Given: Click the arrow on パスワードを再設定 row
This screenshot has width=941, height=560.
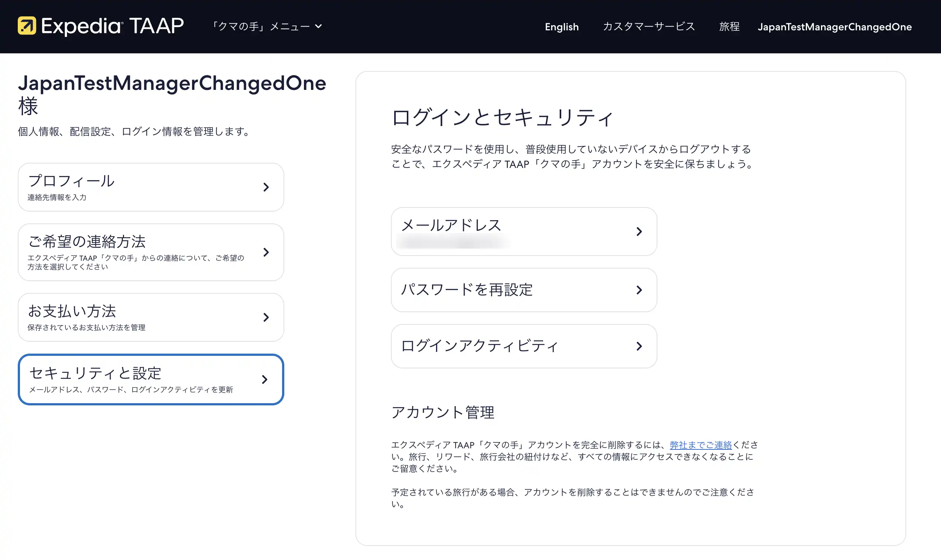Looking at the screenshot, I should point(639,290).
